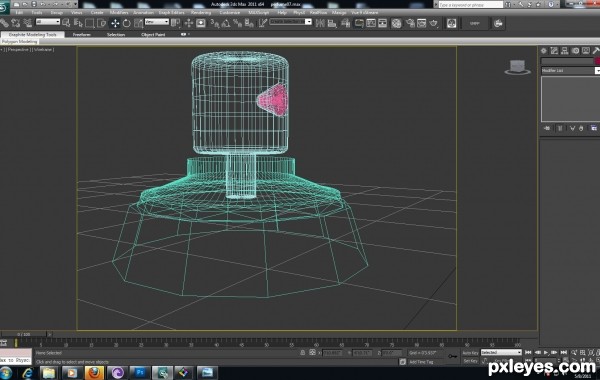Switch to the Motion command panel tab
This screenshot has height=380, width=600.
click(575, 51)
